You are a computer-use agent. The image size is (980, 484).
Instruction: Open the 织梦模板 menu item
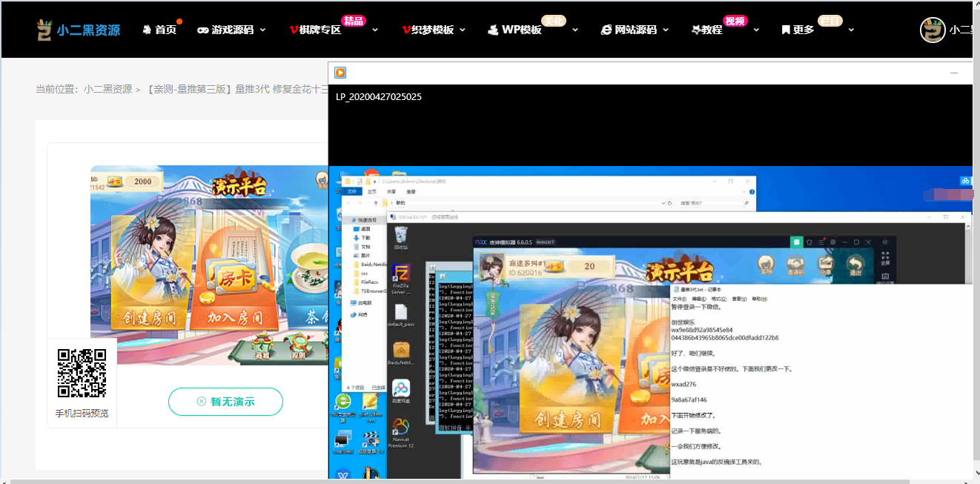point(428,30)
